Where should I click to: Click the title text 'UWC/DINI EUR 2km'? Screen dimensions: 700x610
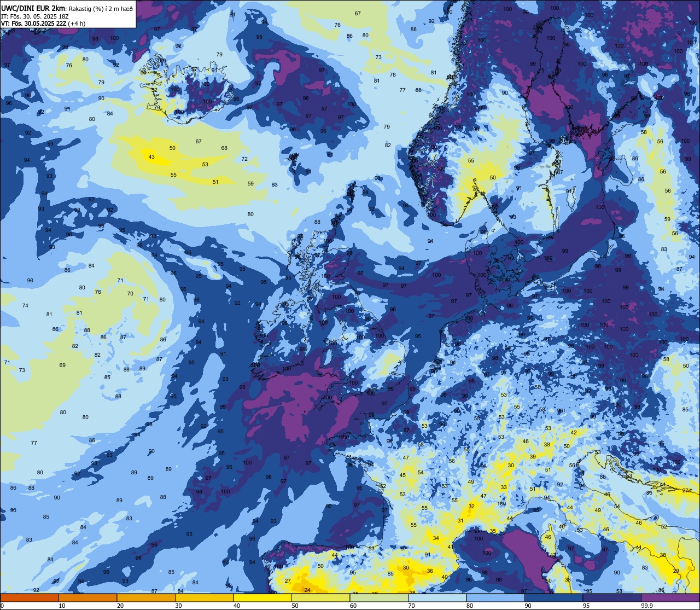pos(33,8)
